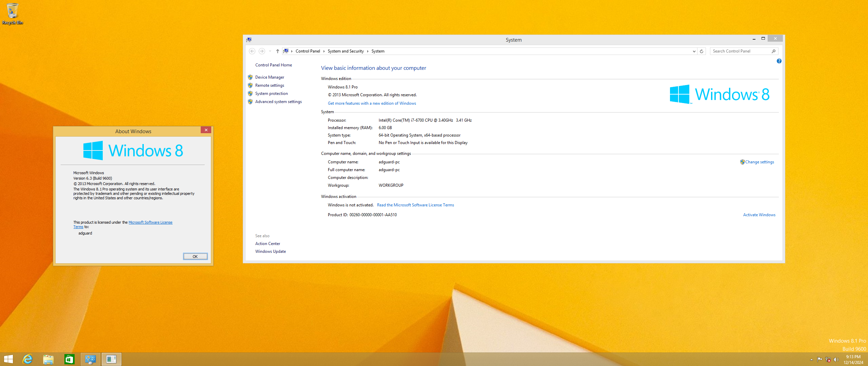Click 'adguard-pc' computer name value

tap(389, 162)
